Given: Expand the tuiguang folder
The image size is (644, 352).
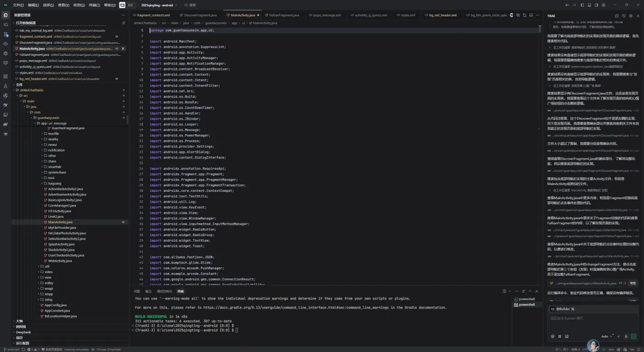Looking at the screenshot, I should tap(55, 183).
